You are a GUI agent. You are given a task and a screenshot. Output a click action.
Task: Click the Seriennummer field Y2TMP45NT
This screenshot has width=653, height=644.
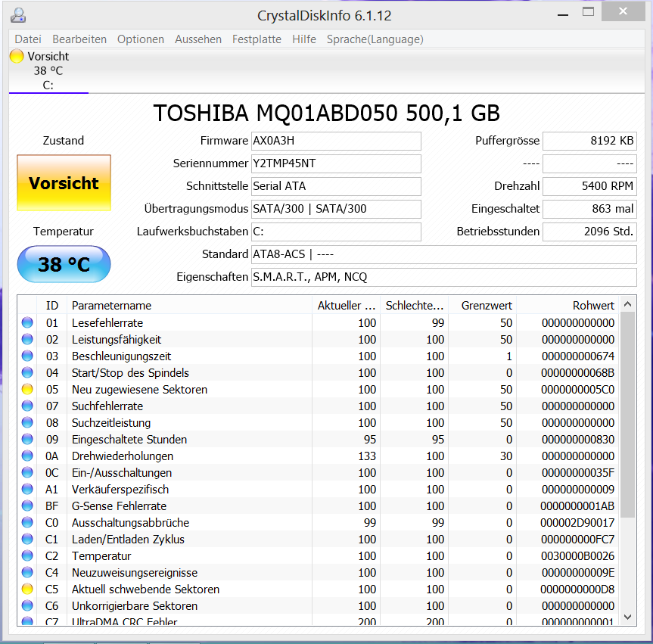336,163
